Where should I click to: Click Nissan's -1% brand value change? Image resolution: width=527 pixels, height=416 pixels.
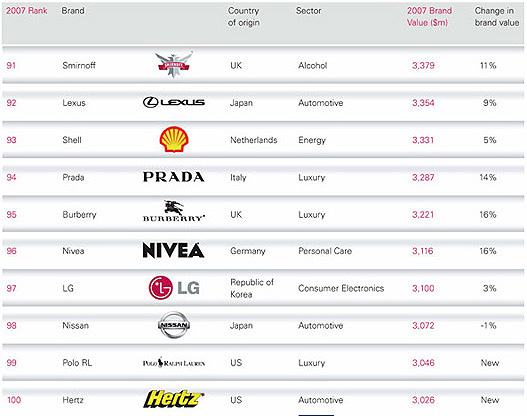click(488, 325)
